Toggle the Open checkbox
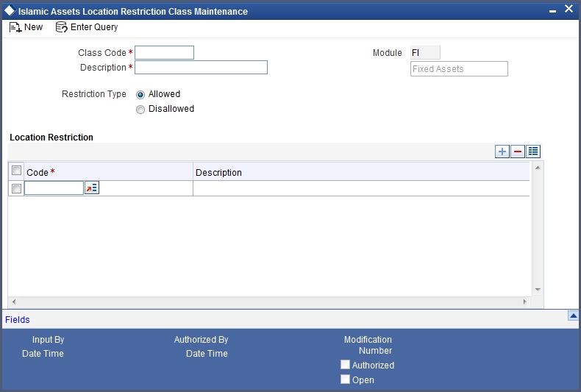Viewport: 581px width, 392px height. (345, 379)
